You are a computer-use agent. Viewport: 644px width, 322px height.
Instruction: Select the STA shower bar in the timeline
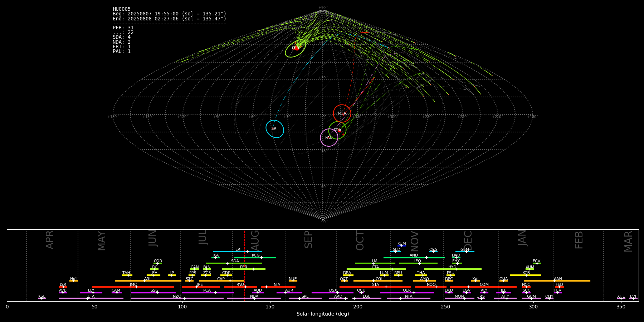(x=375, y=287)
